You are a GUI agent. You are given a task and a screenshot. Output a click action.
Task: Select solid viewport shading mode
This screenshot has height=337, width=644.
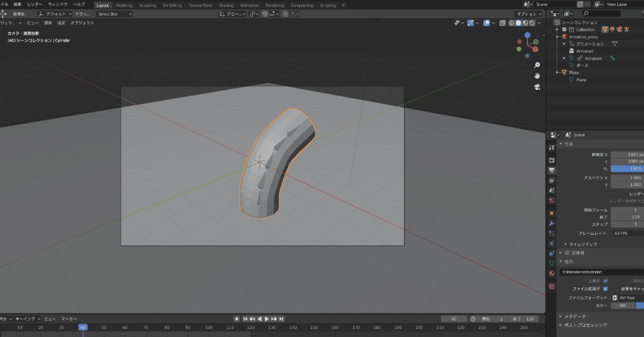point(518,23)
